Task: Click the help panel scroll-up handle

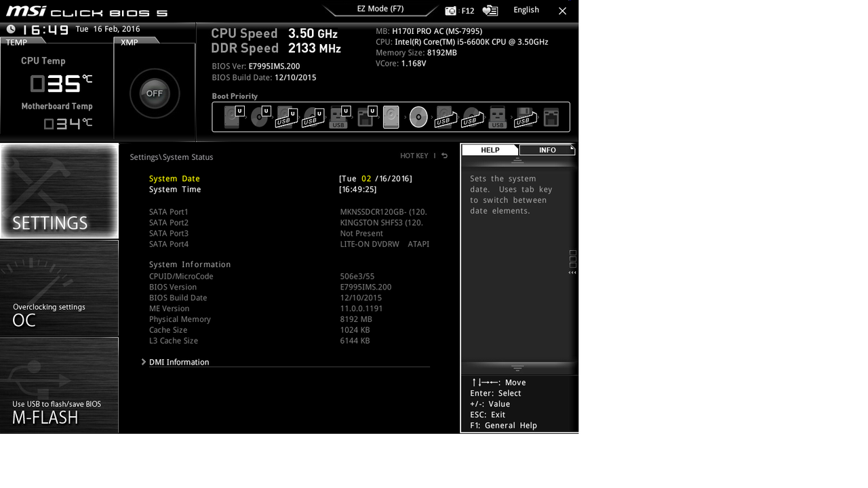Action: tap(517, 161)
